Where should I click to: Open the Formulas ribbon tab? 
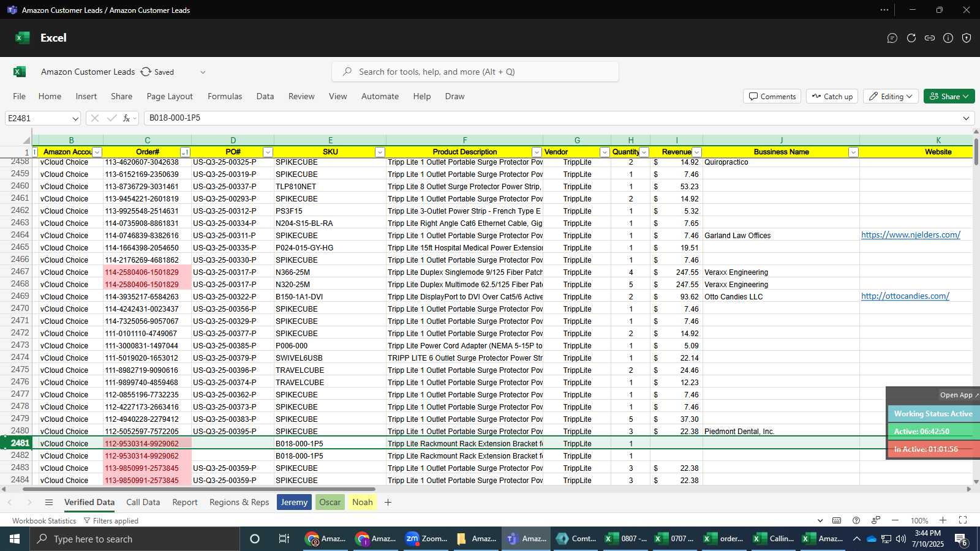click(225, 96)
